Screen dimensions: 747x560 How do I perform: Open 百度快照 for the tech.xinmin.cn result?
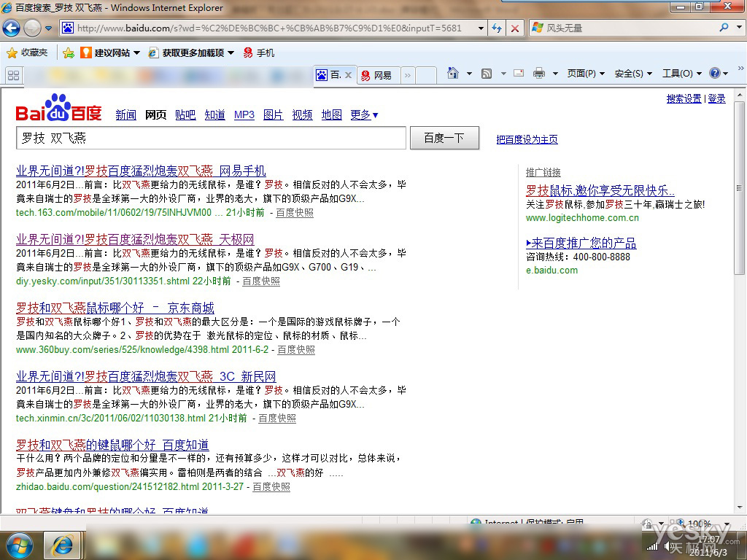(277, 418)
